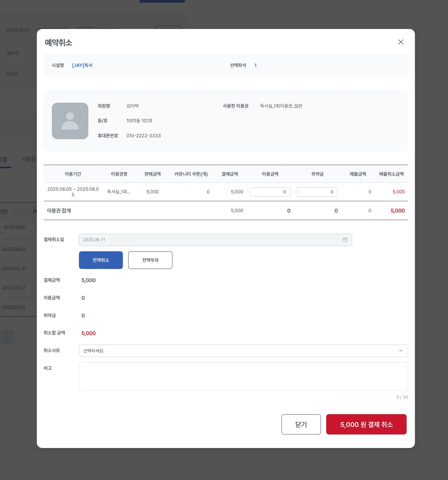
Task: Click pagination next arrow in background page
Action: point(8,337)
